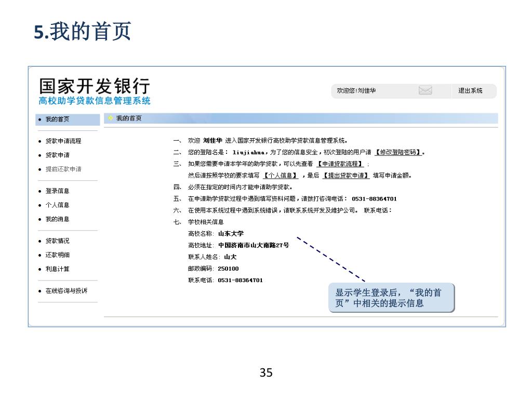Click the 学校相关信息 heading
Screen dimensions: 532x399
206,222
